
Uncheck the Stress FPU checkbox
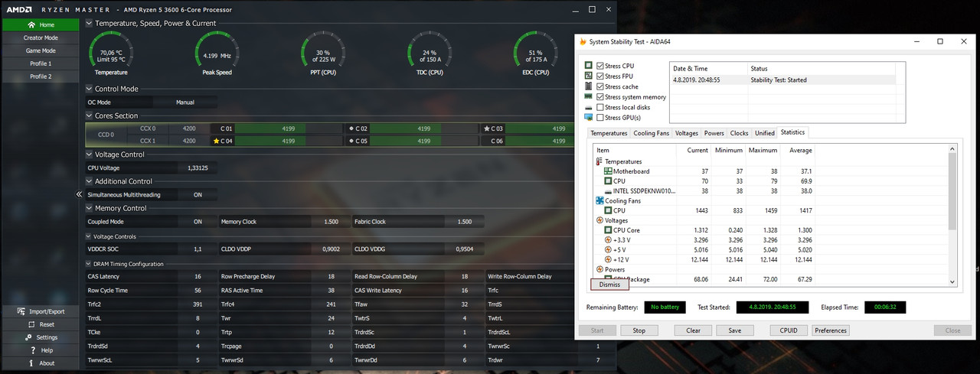tap(600, 76)
